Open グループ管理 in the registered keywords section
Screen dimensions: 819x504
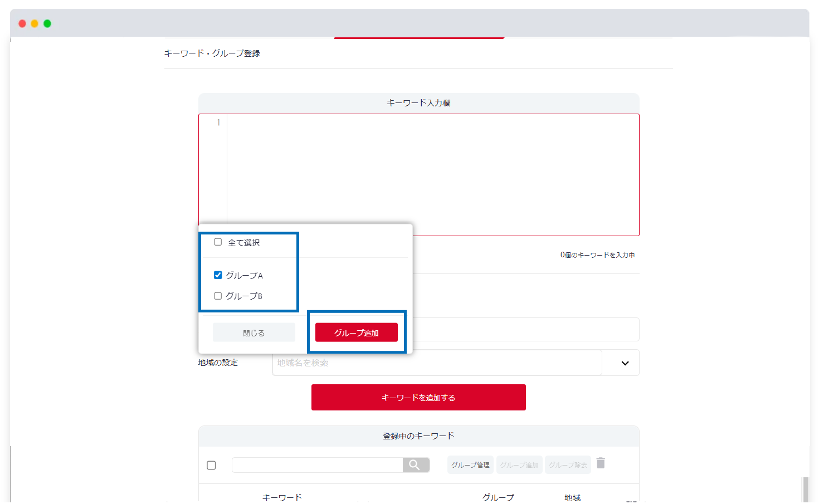(x=470, y=464)
